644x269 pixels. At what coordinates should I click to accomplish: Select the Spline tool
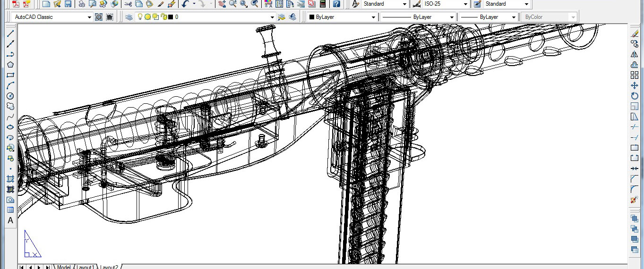tap(10, 117)
